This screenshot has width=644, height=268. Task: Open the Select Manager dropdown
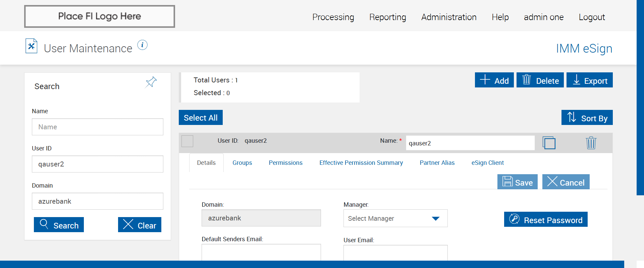tap(395, 218)
